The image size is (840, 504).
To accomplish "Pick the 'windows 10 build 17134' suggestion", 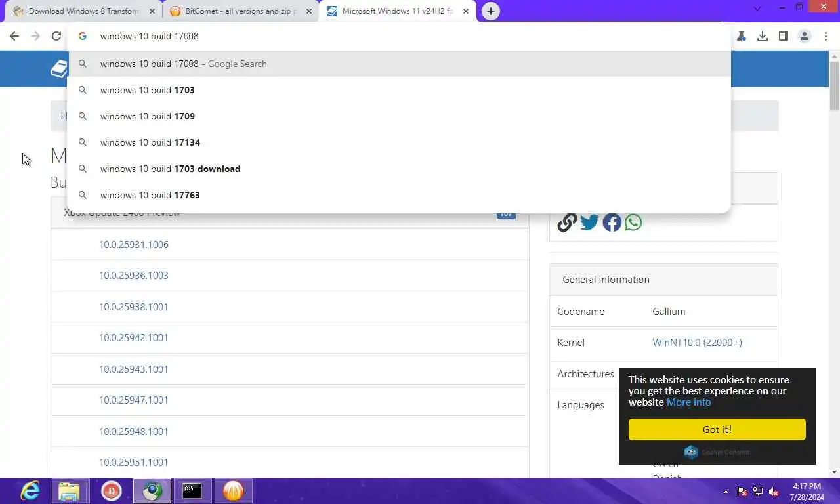I will (x=399, y=142).
